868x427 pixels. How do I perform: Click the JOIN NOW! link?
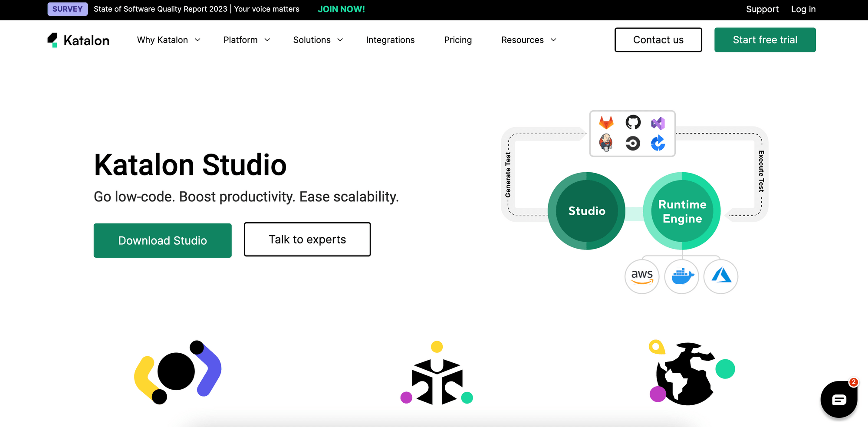[341, 9]
